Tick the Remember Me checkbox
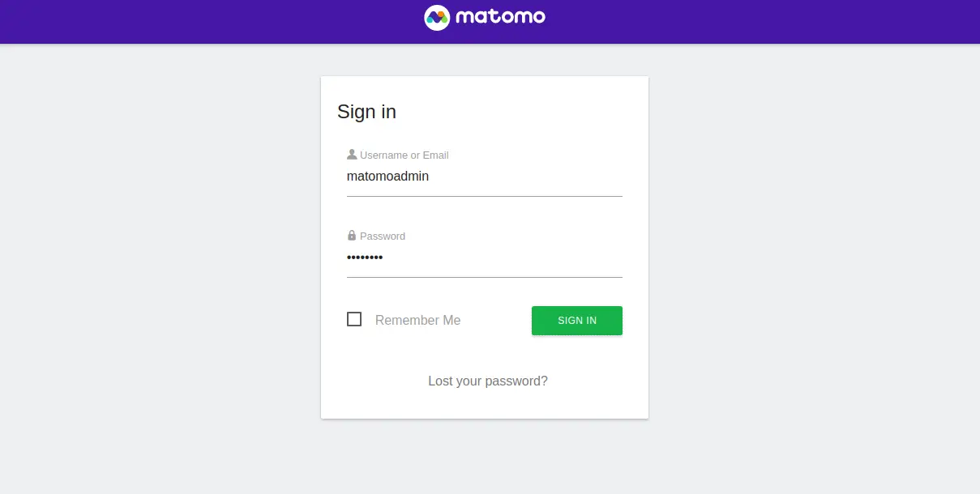This screenshot has height=494, width=980. tap(354, 319)
